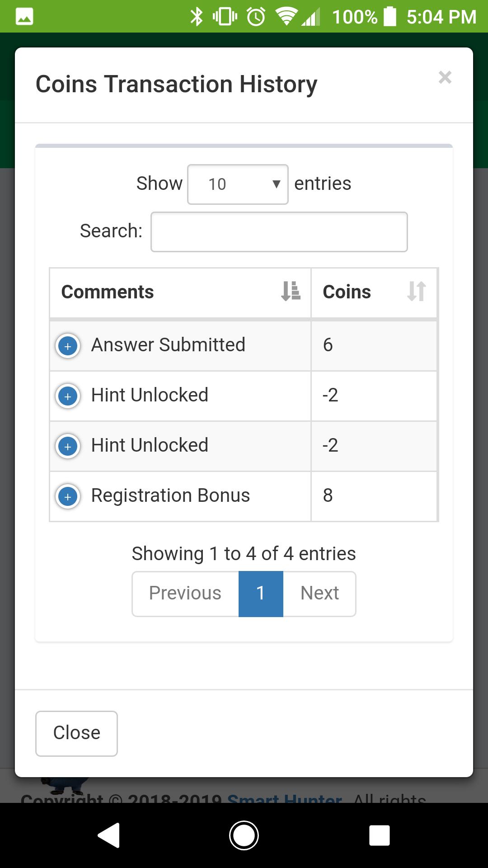488x868 pixels.
Task: Tap the Android back navigation icon
Action: [x=109, y=835]
